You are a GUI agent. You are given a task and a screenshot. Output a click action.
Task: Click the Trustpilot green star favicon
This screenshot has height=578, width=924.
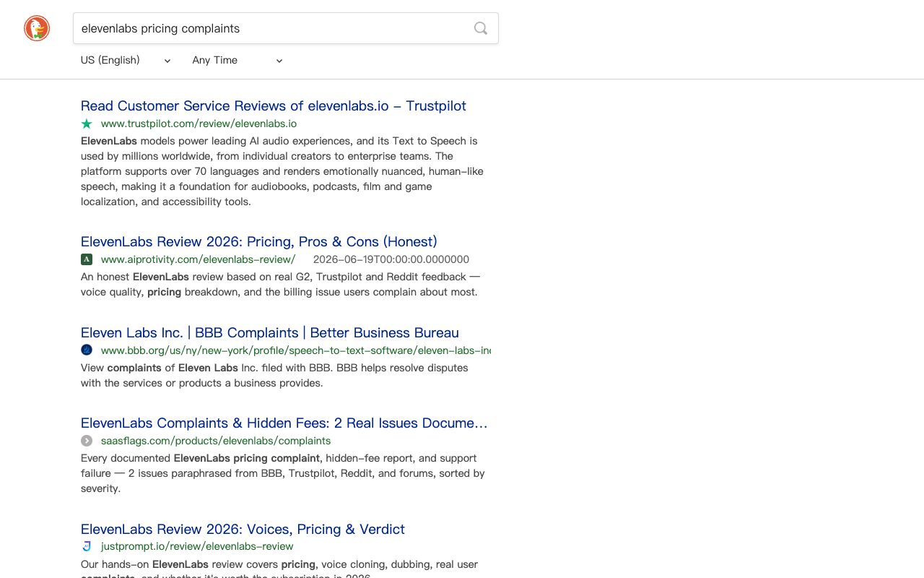[87, 124]
